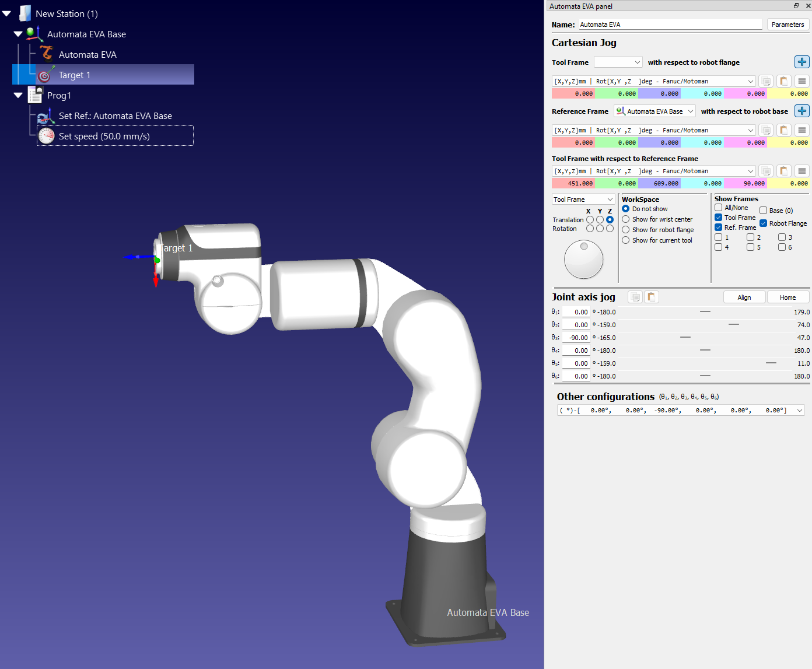Select Show for wrist center option

tap(626, 219)
